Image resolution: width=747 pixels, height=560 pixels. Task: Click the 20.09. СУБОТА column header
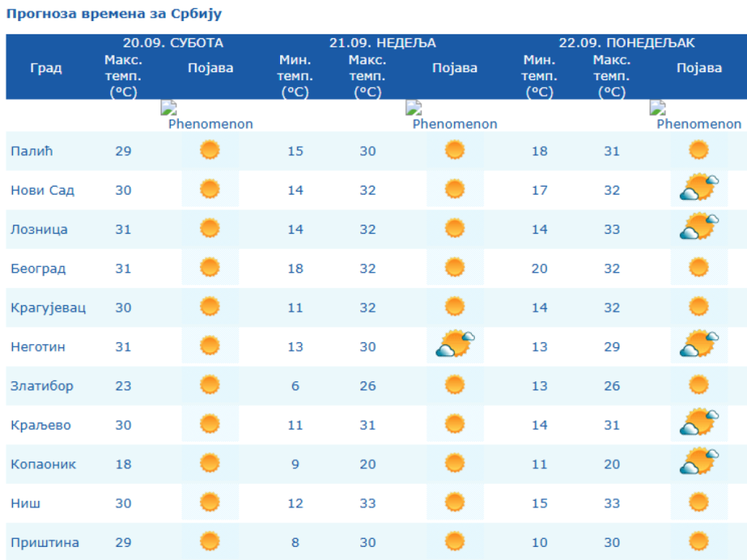[x=173, y=43]
